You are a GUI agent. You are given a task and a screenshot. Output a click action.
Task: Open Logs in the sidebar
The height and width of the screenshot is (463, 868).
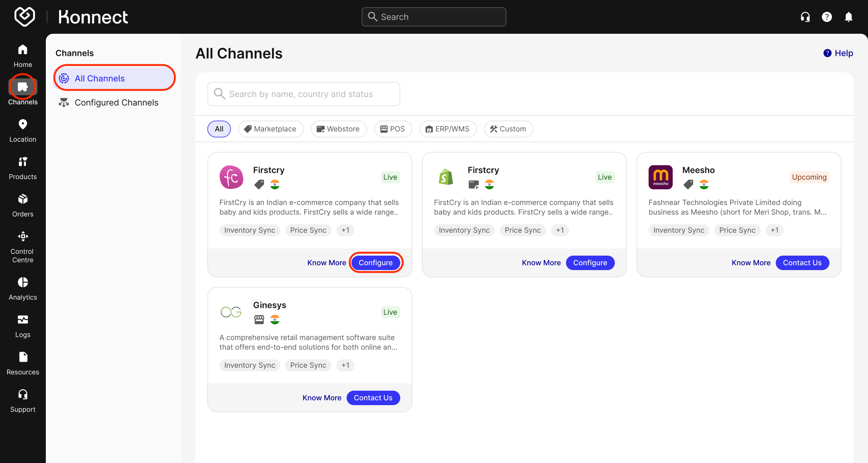(23, 326)
